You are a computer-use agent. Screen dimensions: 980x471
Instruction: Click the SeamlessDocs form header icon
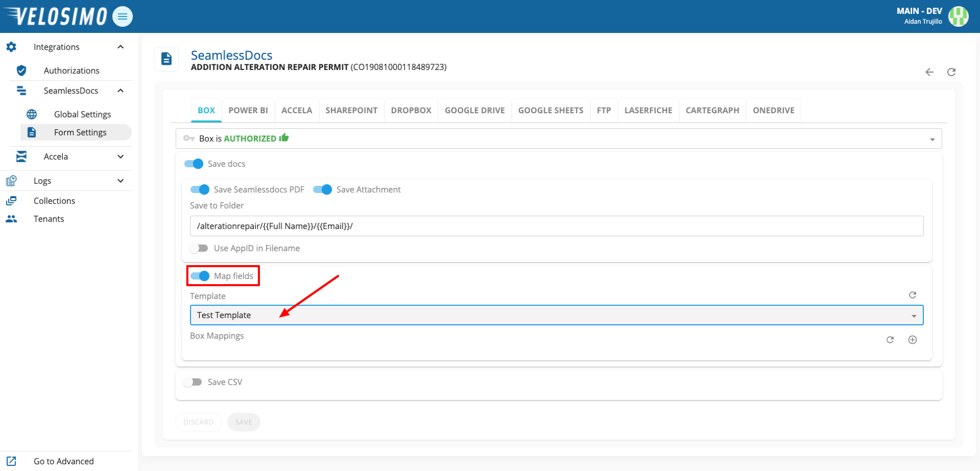[166, 59]
